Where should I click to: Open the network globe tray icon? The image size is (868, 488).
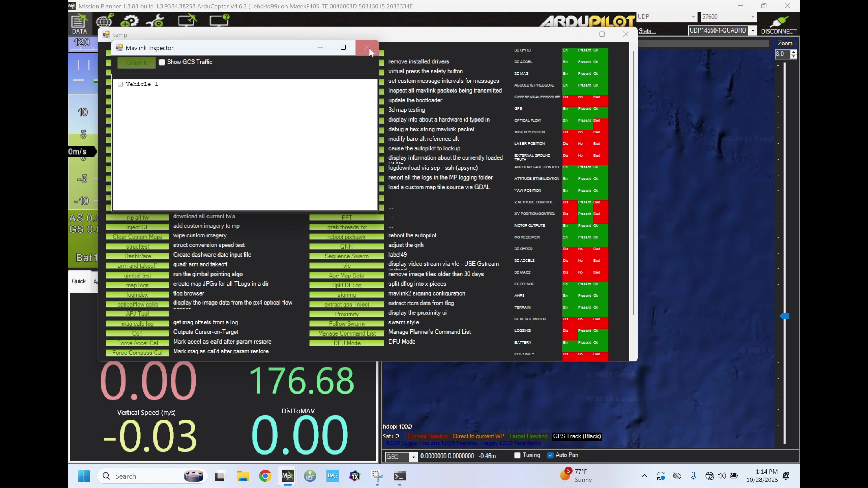(x=709, y=476)
